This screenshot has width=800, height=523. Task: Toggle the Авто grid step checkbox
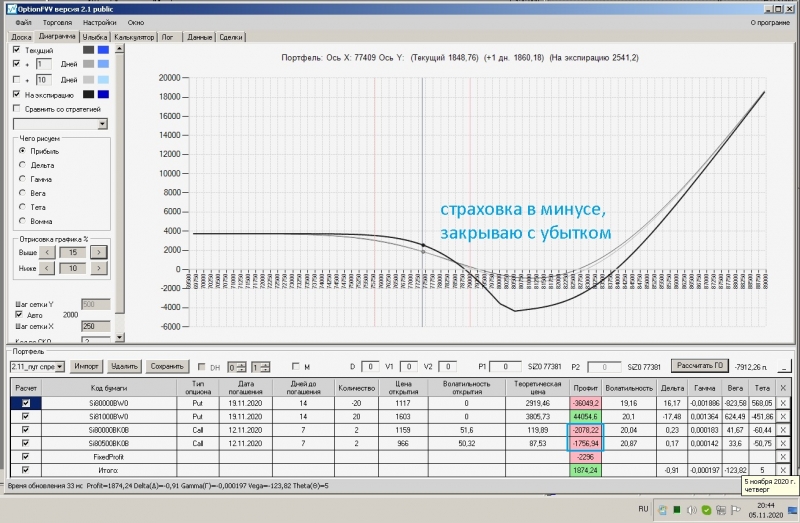click(x=19, y=315)
